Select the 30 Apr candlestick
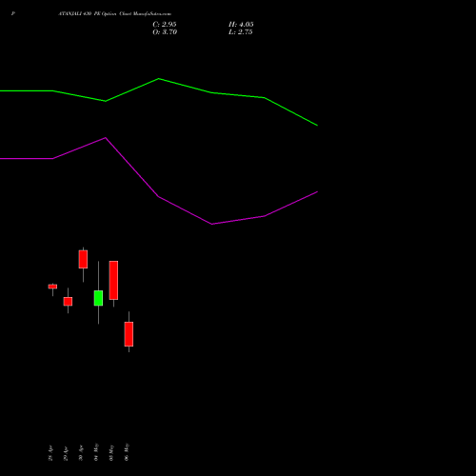Screen dimensions: 476x476 point(83,259)
